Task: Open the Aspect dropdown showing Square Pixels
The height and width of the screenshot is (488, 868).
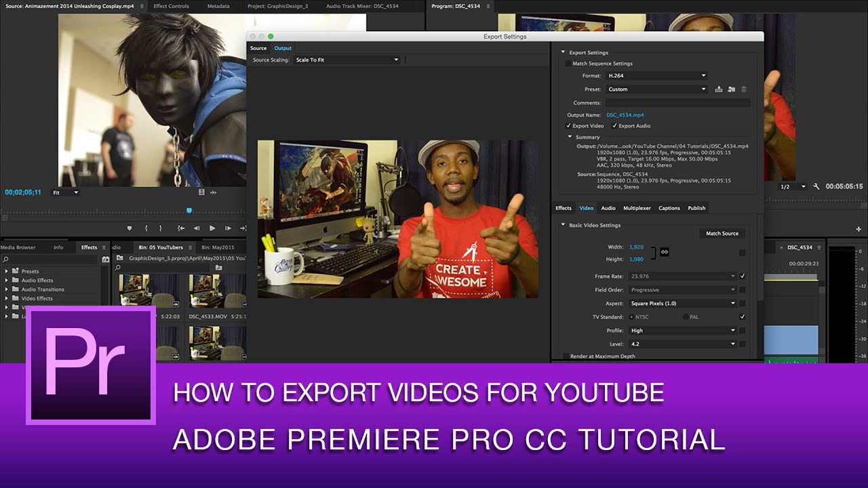Action: tap(682, 303)
